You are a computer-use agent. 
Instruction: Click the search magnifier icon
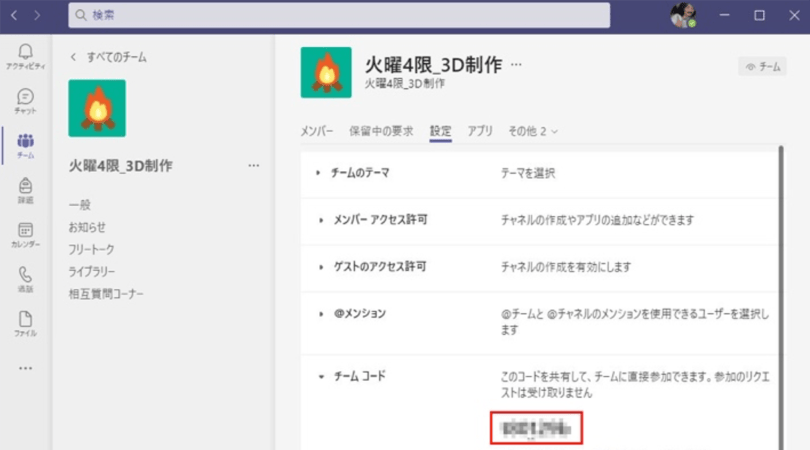click(x=81, y=15)
